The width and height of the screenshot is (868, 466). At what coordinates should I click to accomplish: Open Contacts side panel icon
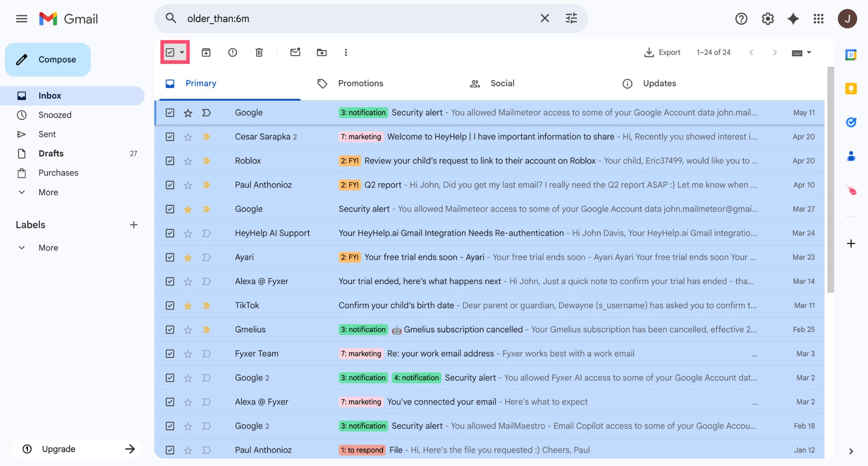click(851, 156)
